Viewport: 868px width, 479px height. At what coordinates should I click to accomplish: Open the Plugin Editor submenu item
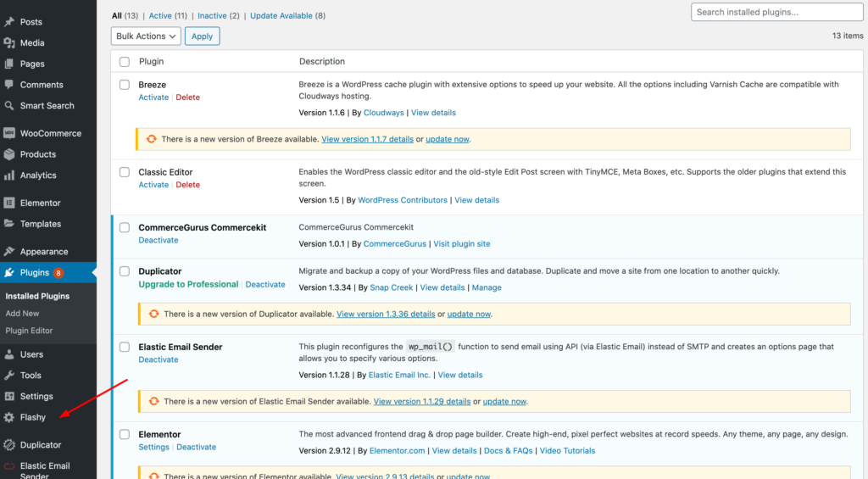pyautogui.click(x=29, y=331)
